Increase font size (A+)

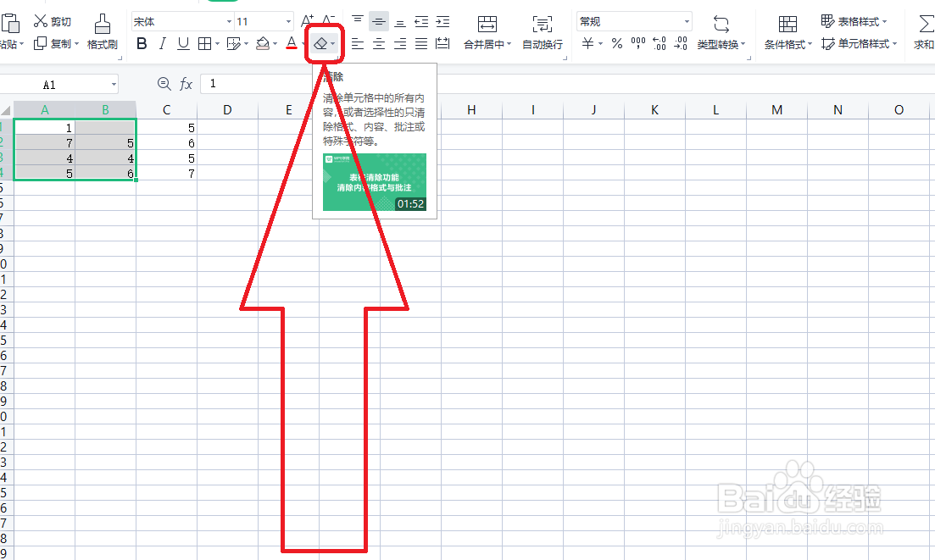pos(308,21)
